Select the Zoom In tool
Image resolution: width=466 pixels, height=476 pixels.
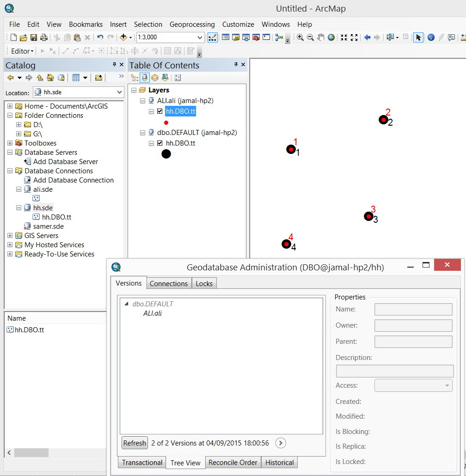pyautogui.click(x=300, y=37)
